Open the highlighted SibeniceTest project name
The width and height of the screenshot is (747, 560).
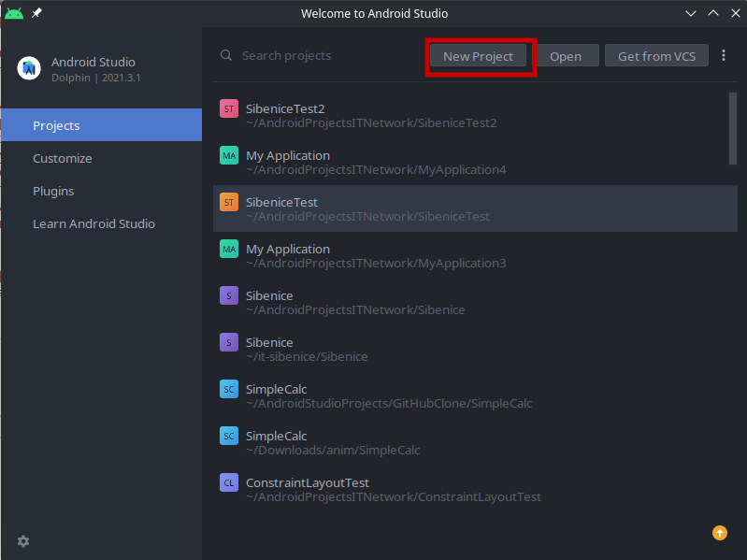coord(281,202)
